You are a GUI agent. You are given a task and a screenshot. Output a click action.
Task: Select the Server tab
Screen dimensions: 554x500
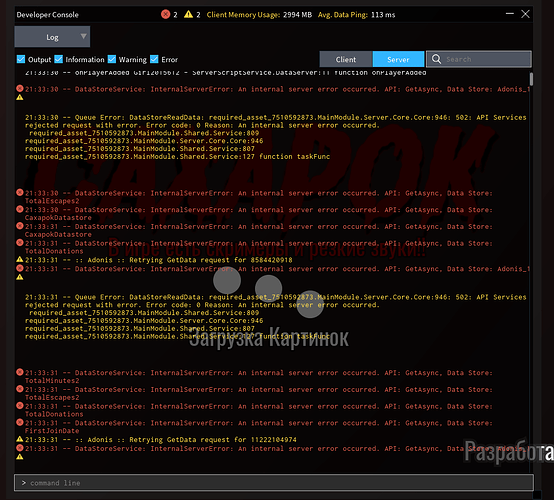click(x=398, y=59)
